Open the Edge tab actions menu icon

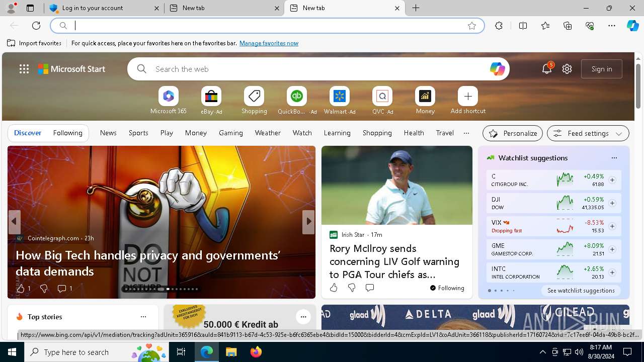point(30,8)
